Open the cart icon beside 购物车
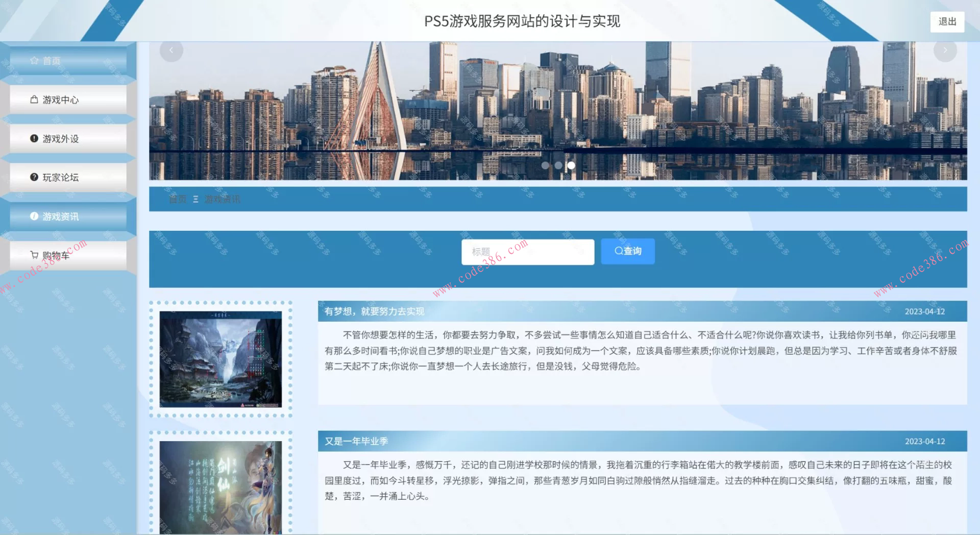The image size is (980, 535). click(x=34, y=255)
